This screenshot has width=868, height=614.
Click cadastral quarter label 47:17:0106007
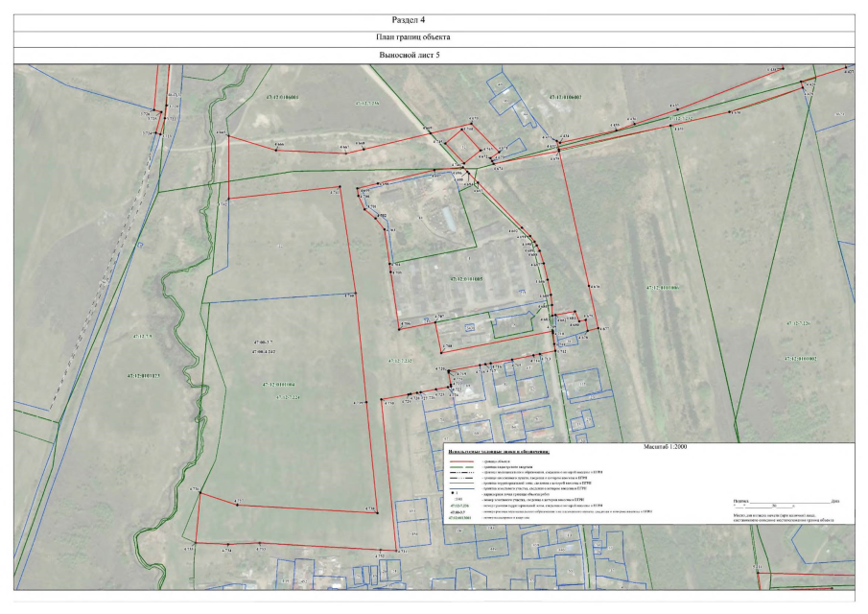(x=565, y=97)
